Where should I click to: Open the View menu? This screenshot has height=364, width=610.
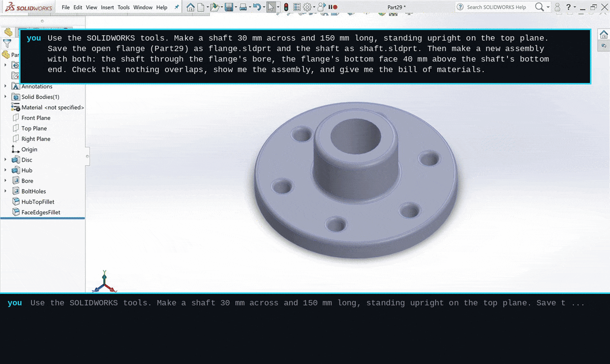tap(91, 7)
